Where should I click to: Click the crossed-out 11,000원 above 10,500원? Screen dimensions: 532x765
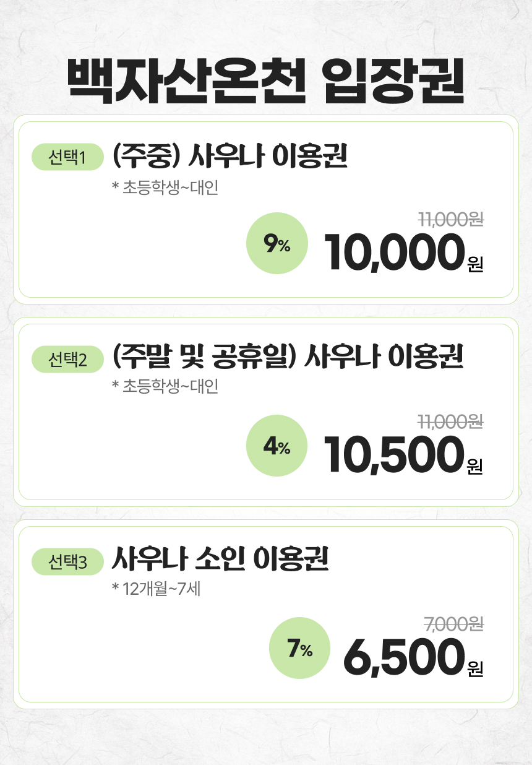450,421
